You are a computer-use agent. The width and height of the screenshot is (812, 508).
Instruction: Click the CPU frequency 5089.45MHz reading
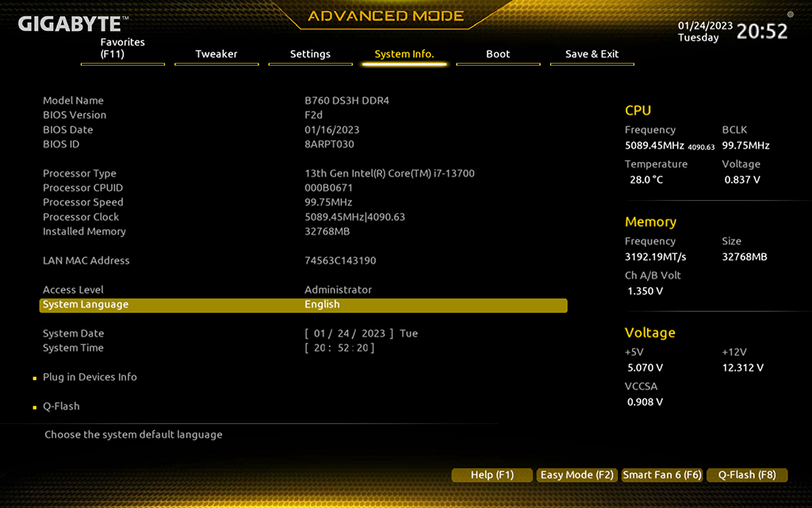click(x=654, y=146)
